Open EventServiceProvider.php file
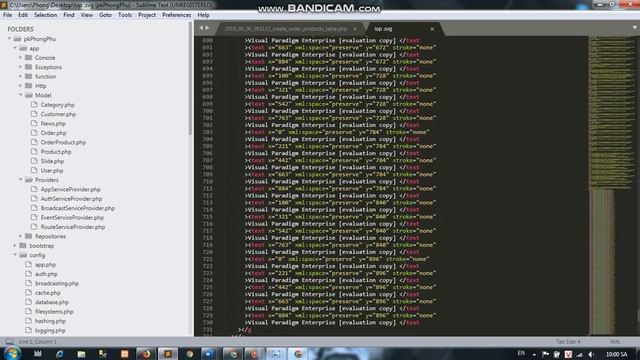Viewport: 640px width, 360px height. coord(72,218)
